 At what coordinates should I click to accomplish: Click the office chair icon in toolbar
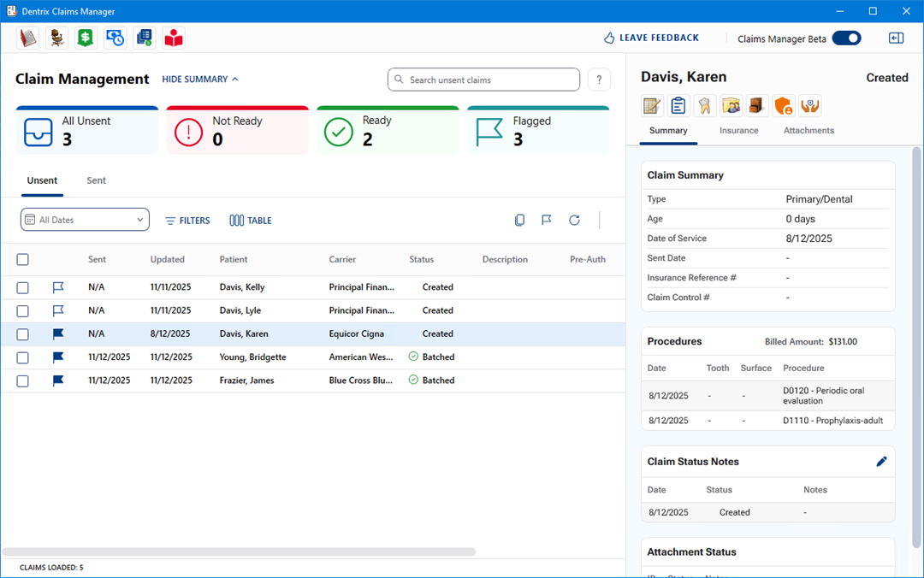pos(56,38)
